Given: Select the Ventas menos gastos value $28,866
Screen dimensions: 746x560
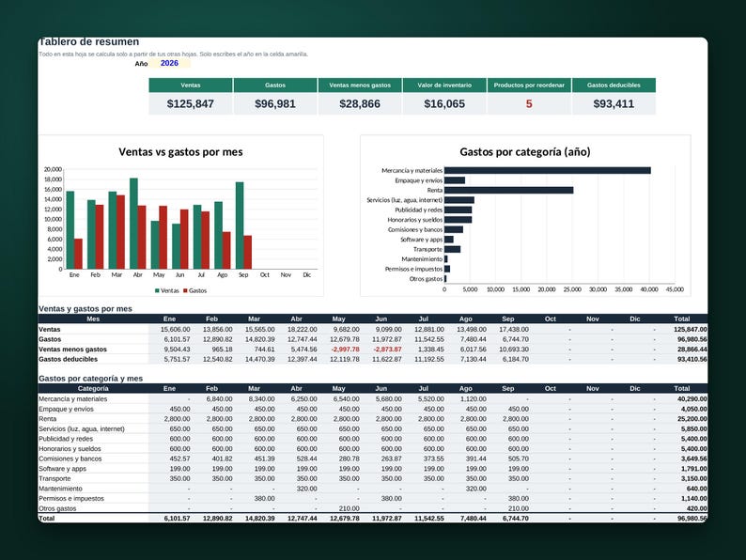Looking at the screenshot, I should click(x=360, y=103).
